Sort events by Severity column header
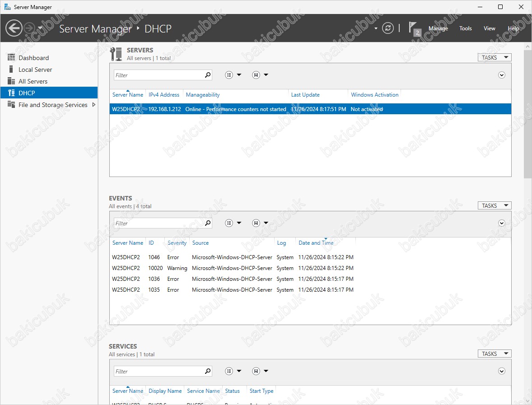532x405 pixels. pyautogui.click(x=177, y=243)
